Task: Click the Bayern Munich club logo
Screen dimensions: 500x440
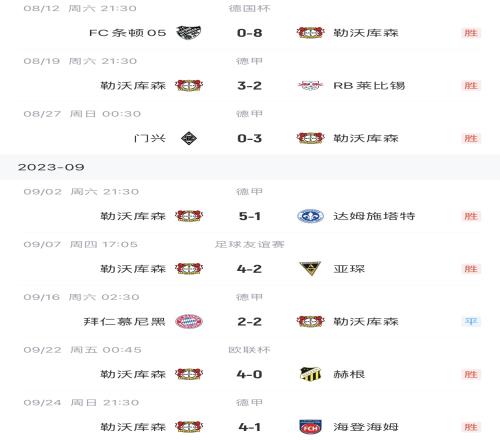Action: 189,321
